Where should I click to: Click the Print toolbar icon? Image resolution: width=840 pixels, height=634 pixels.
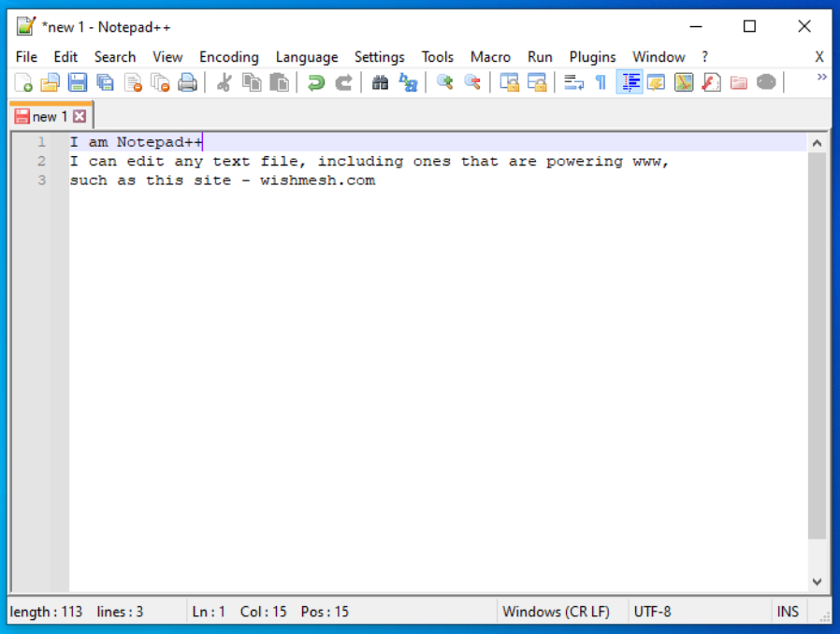(x=187, y=82)
